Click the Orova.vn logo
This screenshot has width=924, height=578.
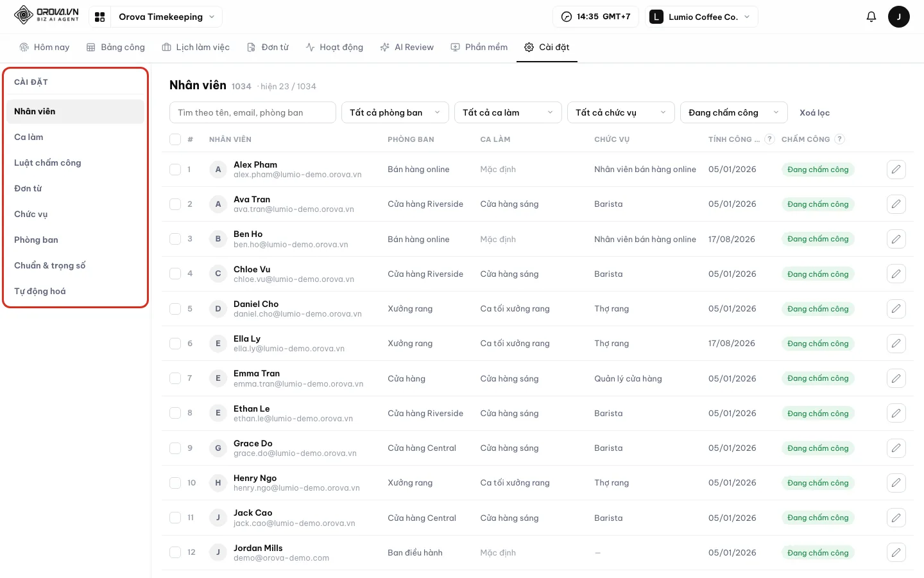[x=46, y=15]
